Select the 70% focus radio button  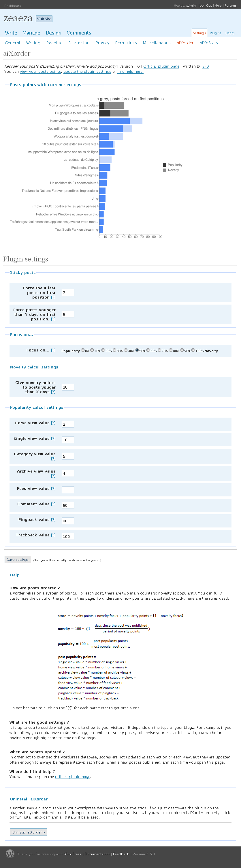coord(159,350)
